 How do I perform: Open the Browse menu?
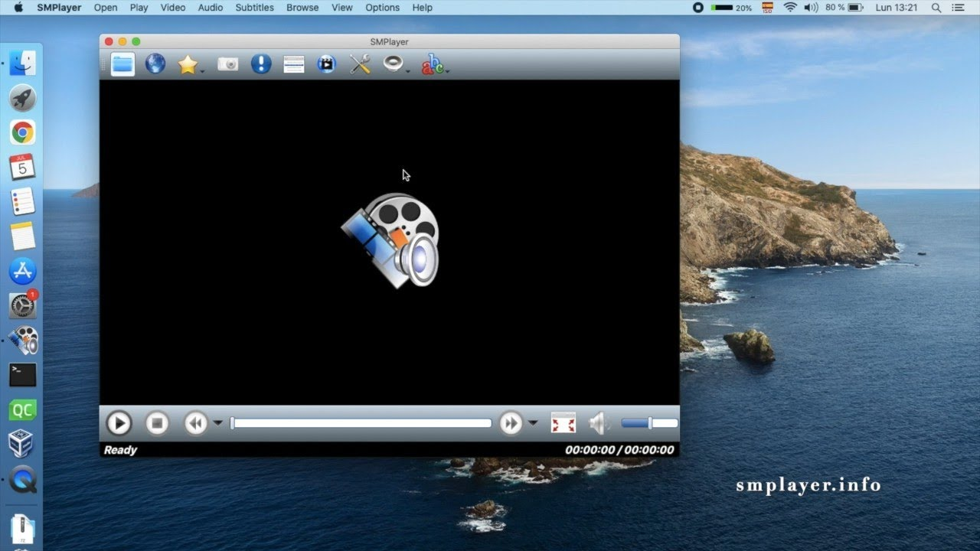pyautogui.click(x=302, y=8)
